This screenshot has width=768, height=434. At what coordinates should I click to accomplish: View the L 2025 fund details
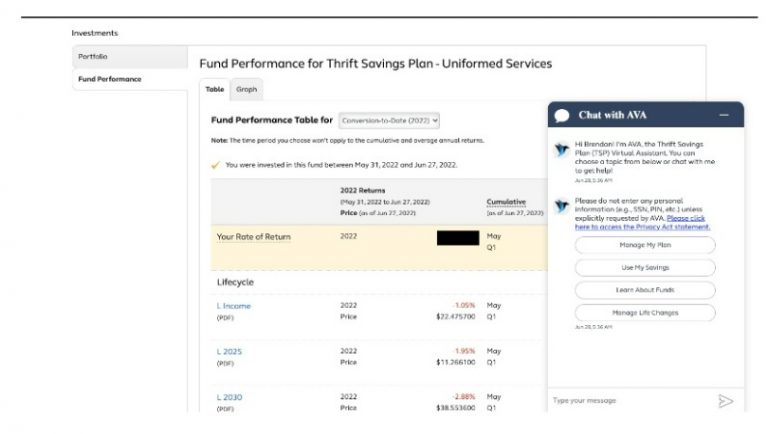click(229, 352)
